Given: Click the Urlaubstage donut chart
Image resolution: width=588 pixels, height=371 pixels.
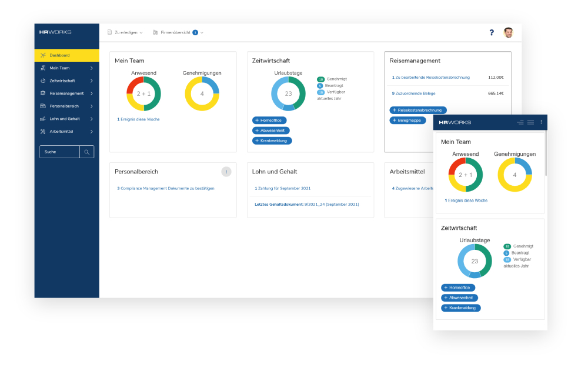Looking at the screenshot, I should tap(288, 93).
